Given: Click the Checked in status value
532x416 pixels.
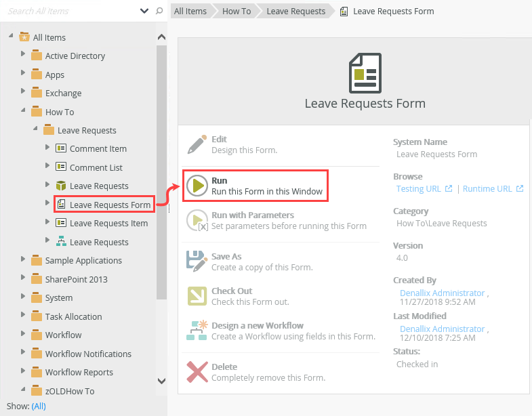Looking at the screenshot, I should point(417,364).
